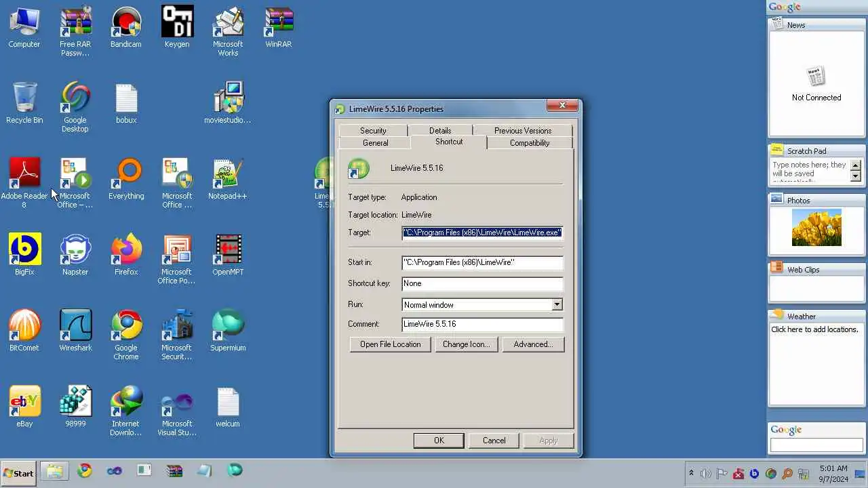Select the BitComet desktop icon
The width and height of the screenshot is (868, 488).
[24, 331]
